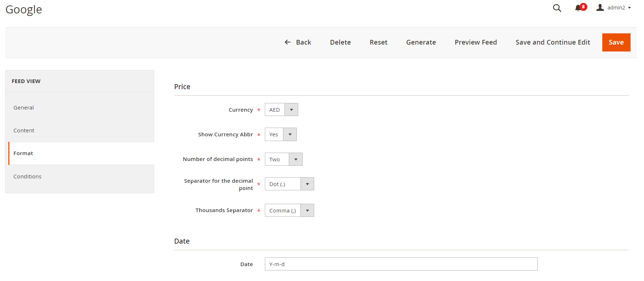
Task: Go back using the Back button
Action: (x=298, y=42)
